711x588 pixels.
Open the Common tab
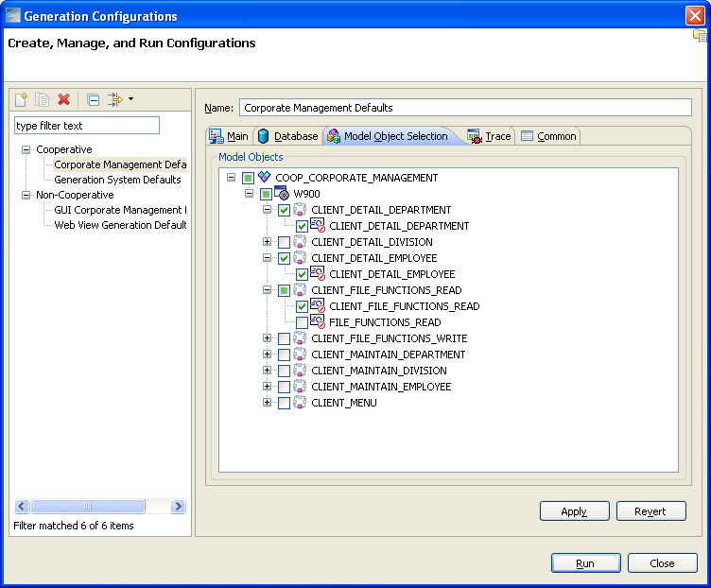tap(548, 136)
